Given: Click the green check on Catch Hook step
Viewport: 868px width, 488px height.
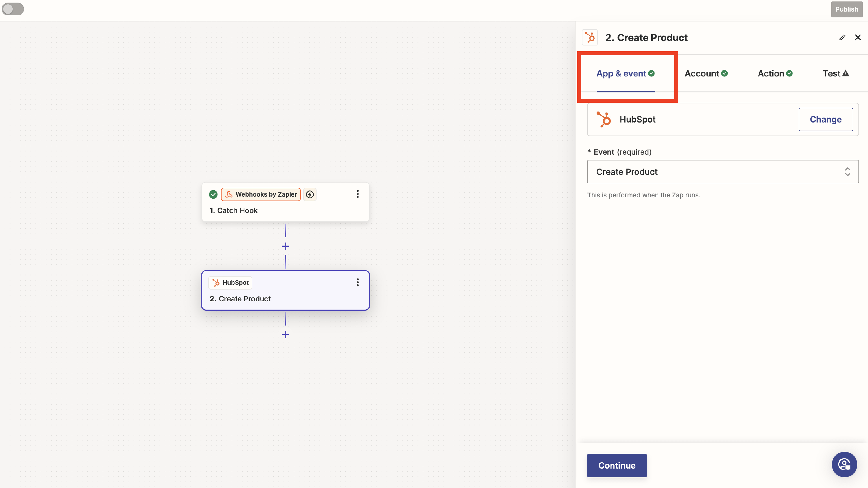Looking at the screenshot, I should 213,194.
